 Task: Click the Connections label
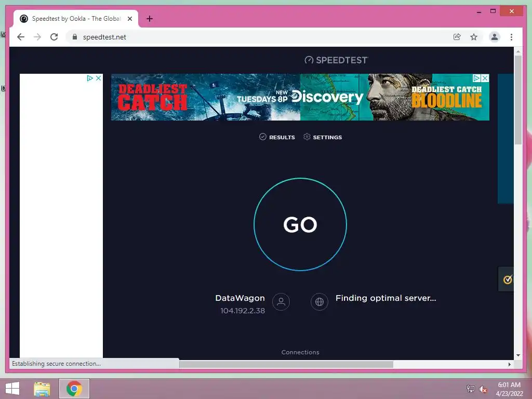(x=300, y=352)
